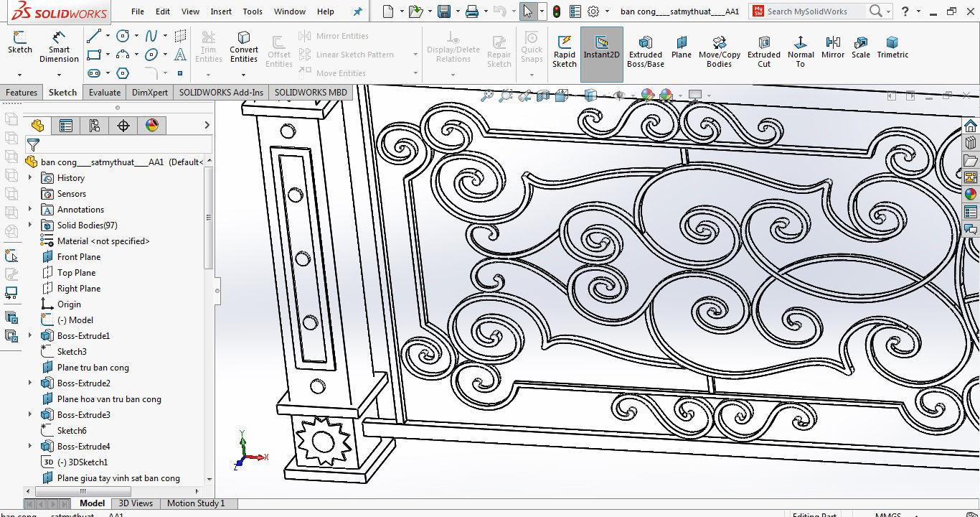Activate the Smart Dimension tool
The height and width of the screenshot is (517, 980).
59,47
